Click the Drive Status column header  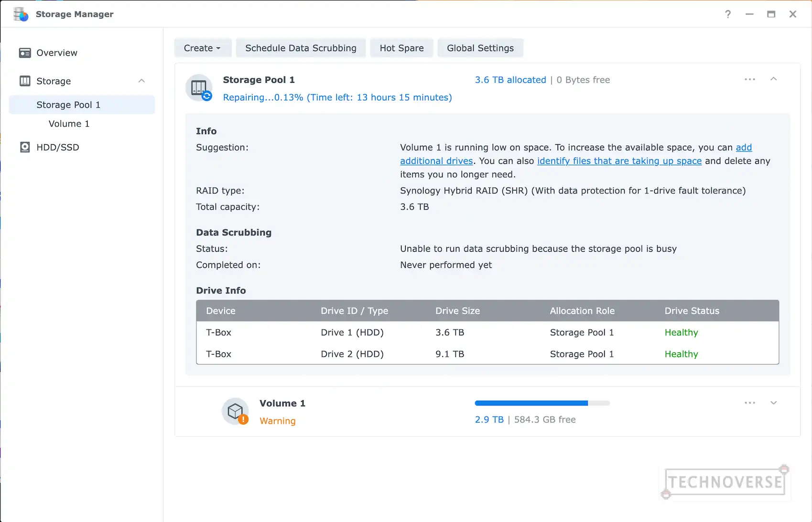pos(692,311)
